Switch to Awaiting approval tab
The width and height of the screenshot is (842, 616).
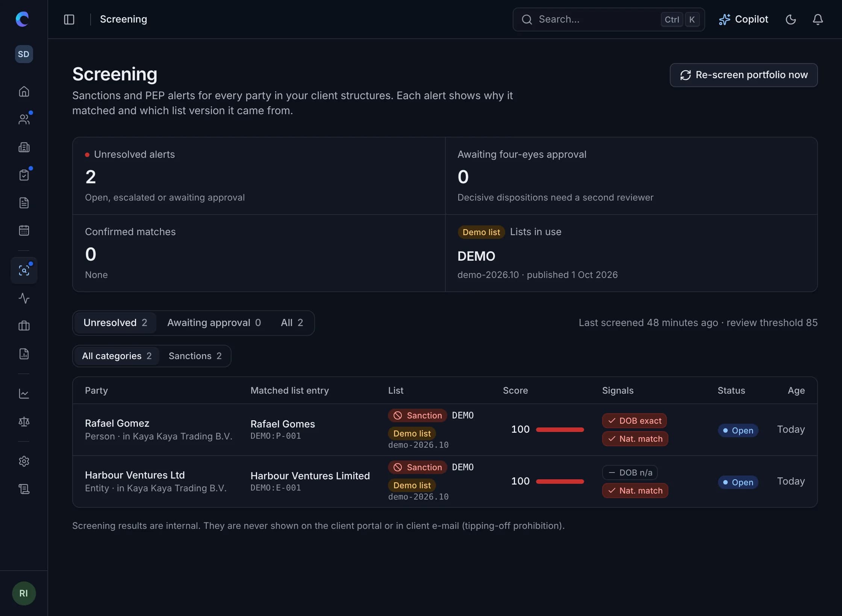[214, 323]
